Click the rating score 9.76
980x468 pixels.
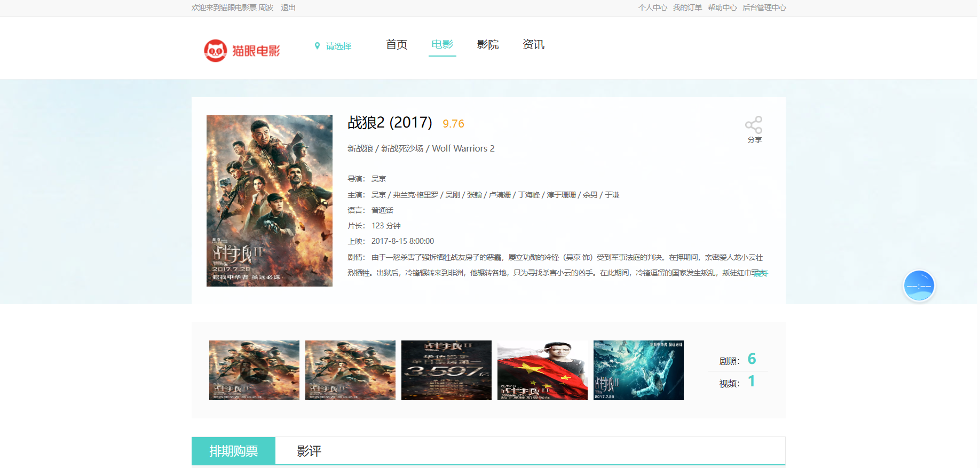453,124
